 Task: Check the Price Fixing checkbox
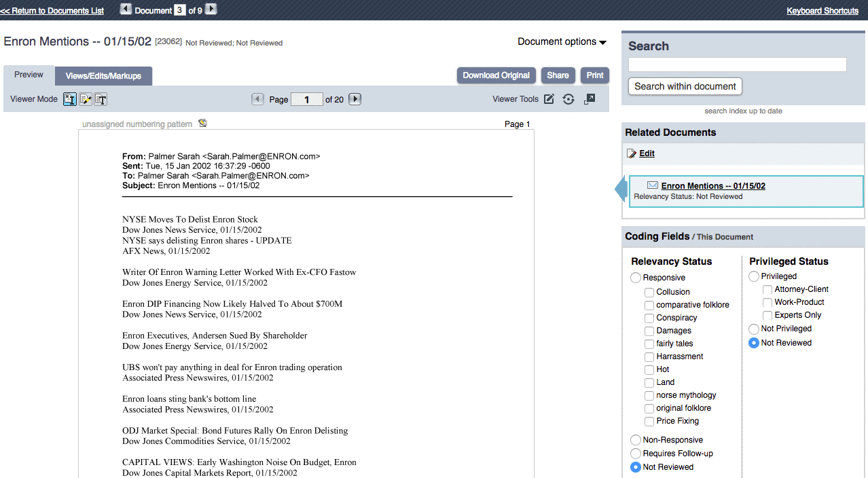[649, 421]
